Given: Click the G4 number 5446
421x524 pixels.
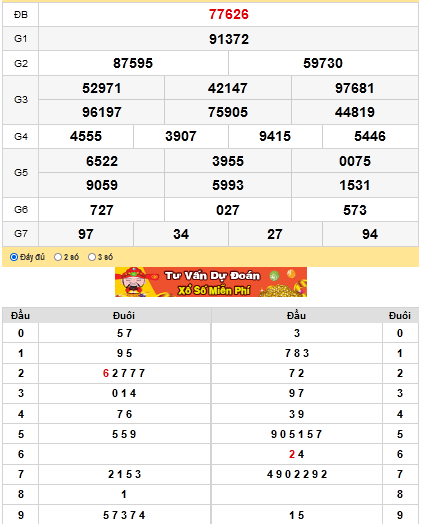Looking at the screenshot, I should click(370, 136).
